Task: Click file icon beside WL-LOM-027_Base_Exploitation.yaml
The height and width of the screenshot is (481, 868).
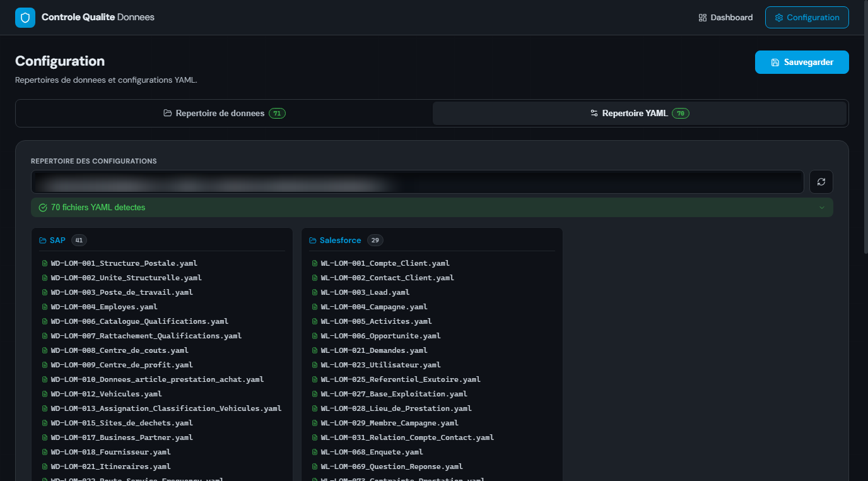Action: (x=315, y=394)
